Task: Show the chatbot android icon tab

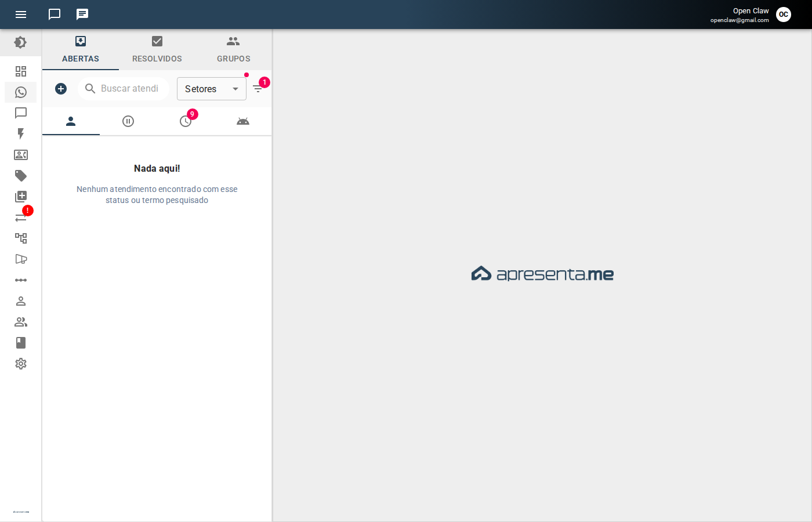Action: click(x=243, y=121)
